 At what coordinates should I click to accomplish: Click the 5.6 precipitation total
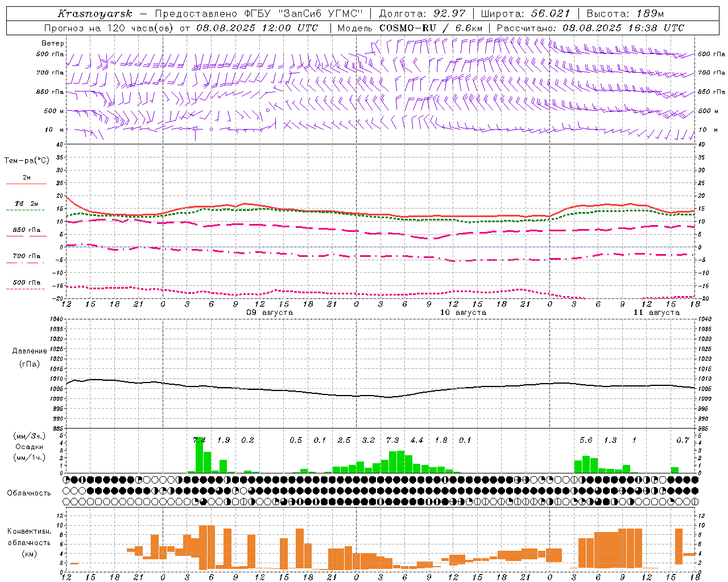pyautogui.click(x=586, y=440)
